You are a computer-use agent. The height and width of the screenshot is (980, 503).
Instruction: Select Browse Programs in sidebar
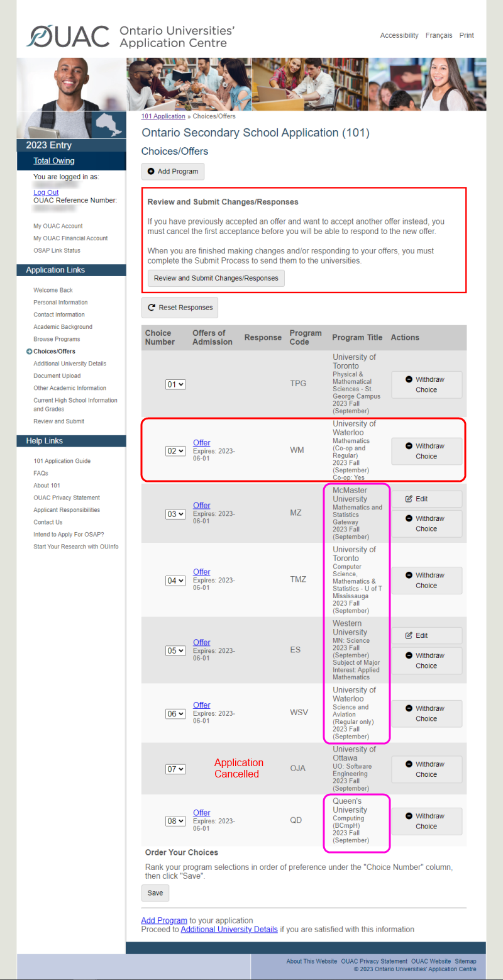tap(57, 339)
